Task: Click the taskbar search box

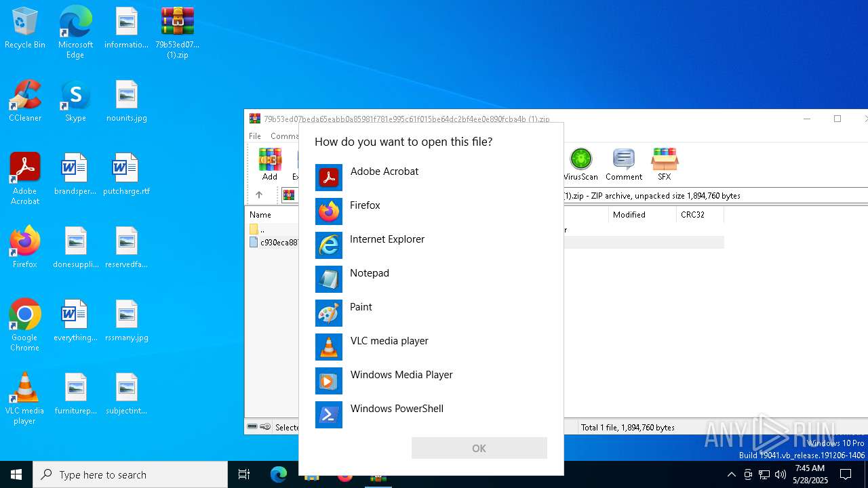Action: (130, 474)
